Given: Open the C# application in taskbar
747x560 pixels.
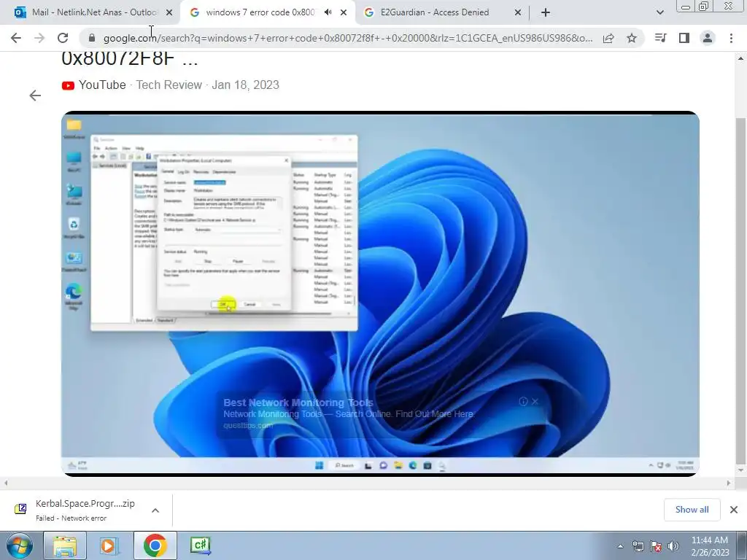Looking at the screenshot, I should pyautogui.click(x=200, y=545).
